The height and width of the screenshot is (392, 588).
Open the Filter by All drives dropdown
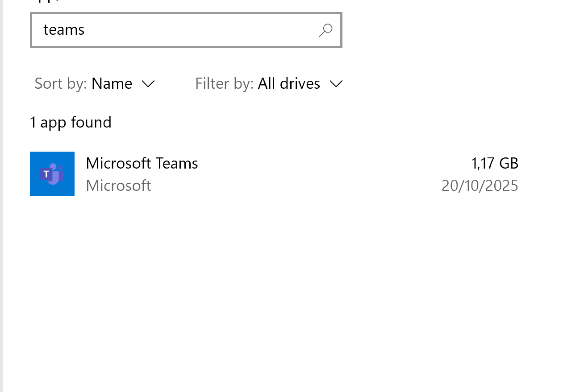[269, 84]
